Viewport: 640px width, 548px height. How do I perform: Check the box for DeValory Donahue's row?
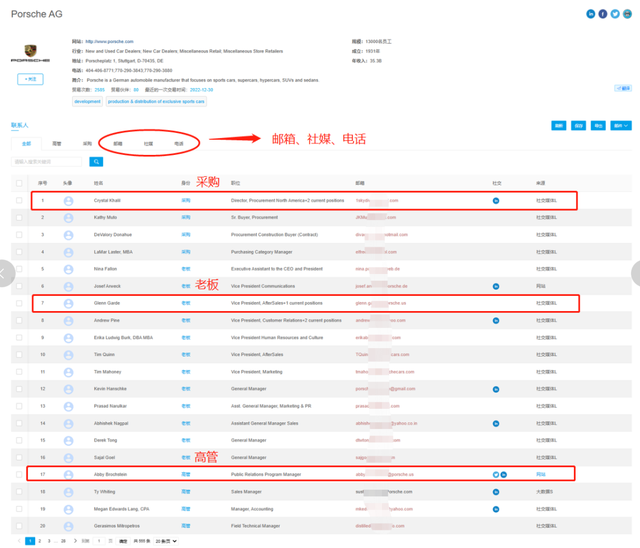point(19,235)
